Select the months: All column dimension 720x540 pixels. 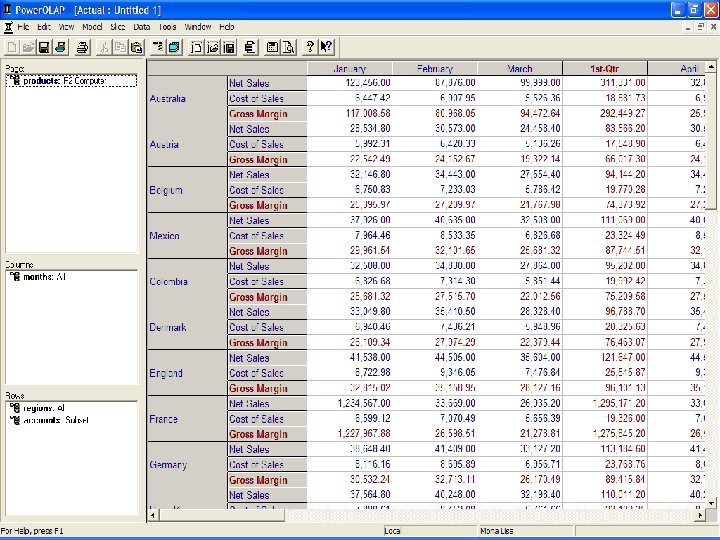coord(45,277)
